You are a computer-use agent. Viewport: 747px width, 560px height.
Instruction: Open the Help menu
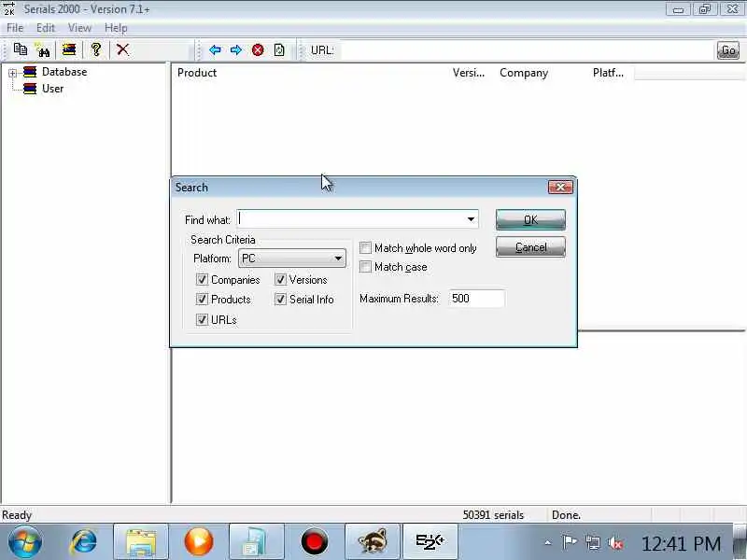point(116,28)
